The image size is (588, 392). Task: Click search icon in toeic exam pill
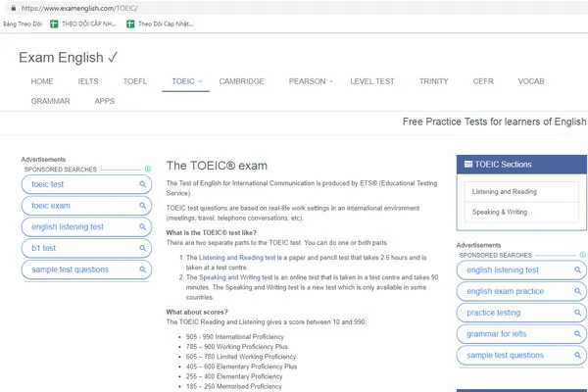(142, 206)
